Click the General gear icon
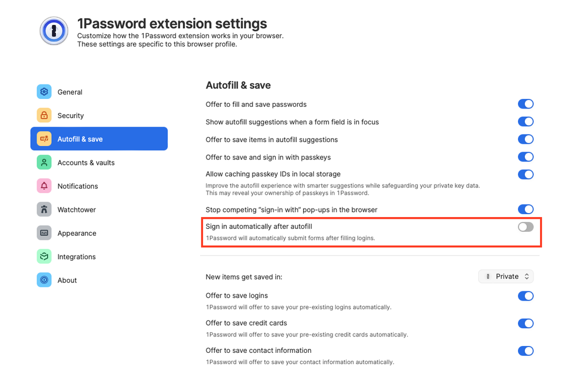This screenshot has width=568, height=392. pyautogui.click(x=44, y=92)
